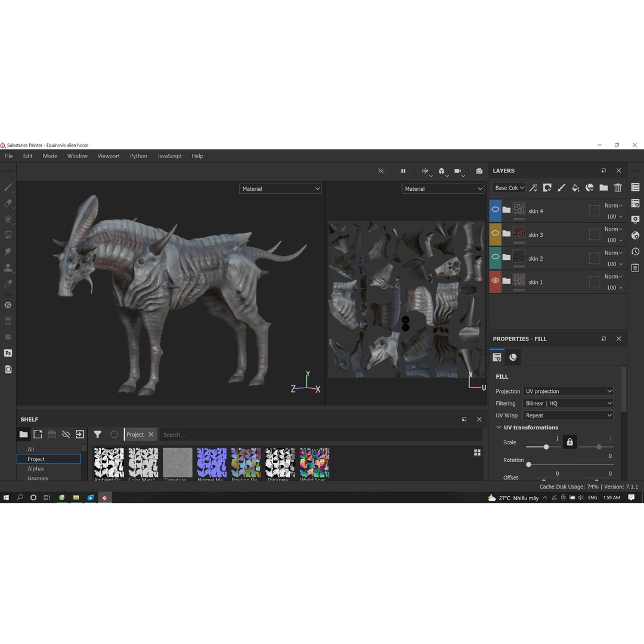The height and width of the screenshot is (644, 644).
Task: Remove the Project filter chip in the Shelf
Action: tap(150, 434)
